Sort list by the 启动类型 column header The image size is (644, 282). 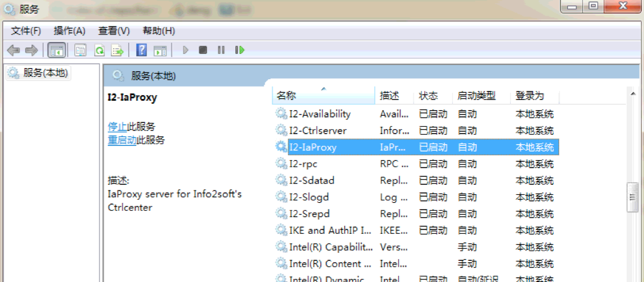476,96
